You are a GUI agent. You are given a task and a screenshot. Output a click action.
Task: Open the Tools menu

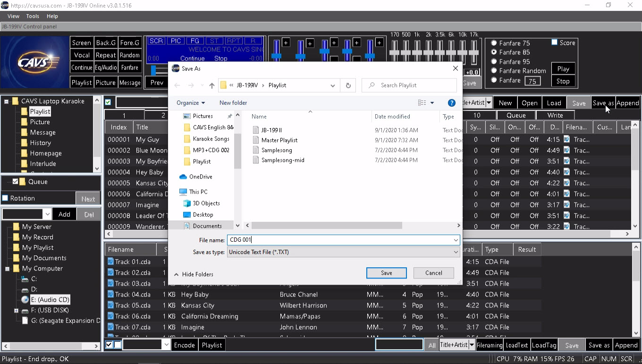point(33,16)
